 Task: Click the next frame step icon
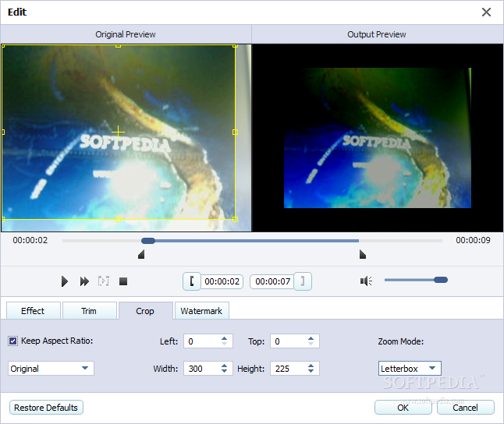coord(104,281)
